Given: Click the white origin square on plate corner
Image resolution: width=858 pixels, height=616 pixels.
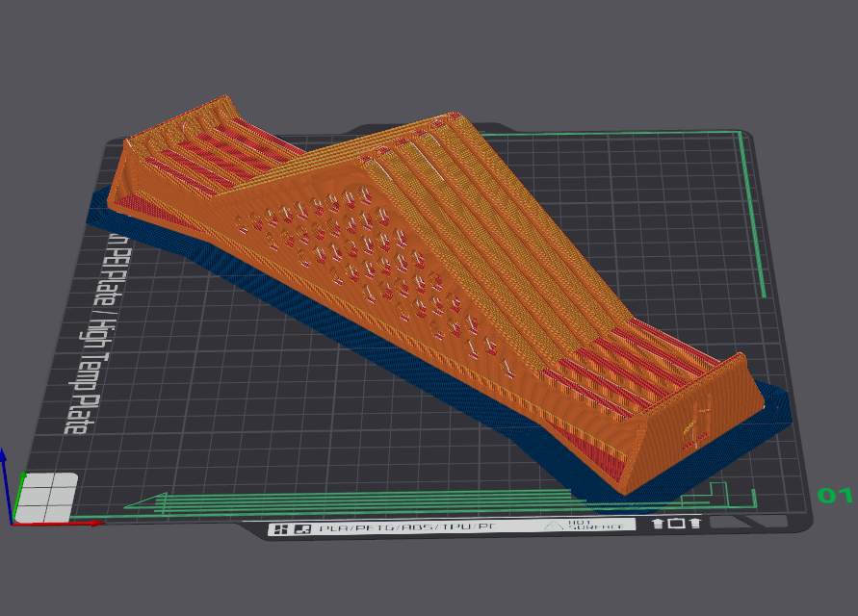Looking at the screenshot, I should [x=46, y=498].
